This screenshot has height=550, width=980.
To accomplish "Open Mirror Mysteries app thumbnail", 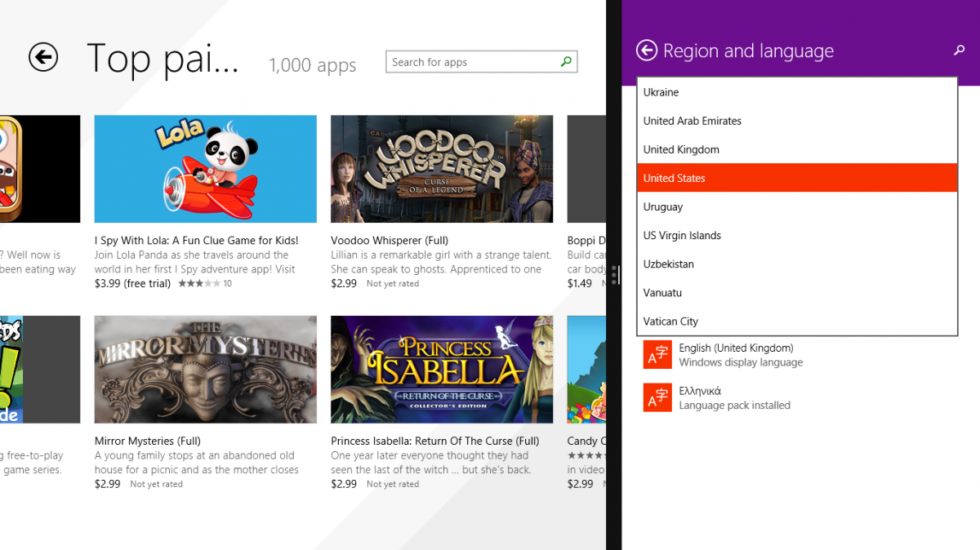I will coord(206,370).
